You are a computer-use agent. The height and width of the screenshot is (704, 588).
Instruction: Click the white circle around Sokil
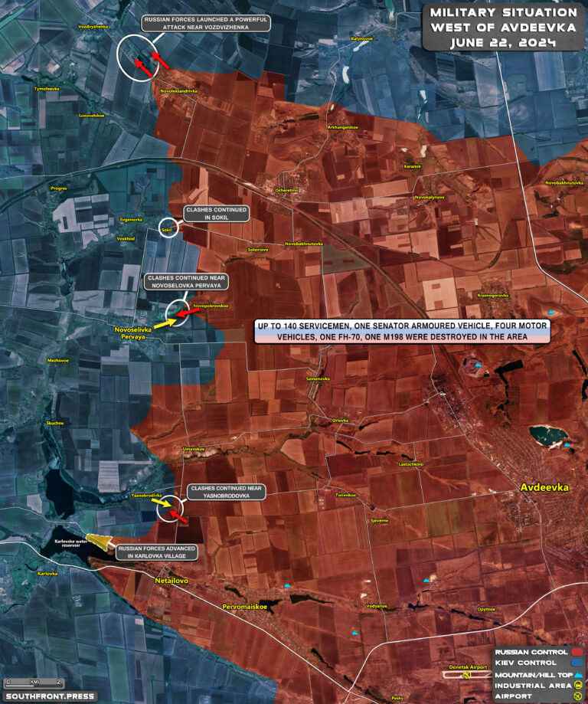tap(168, 228)
